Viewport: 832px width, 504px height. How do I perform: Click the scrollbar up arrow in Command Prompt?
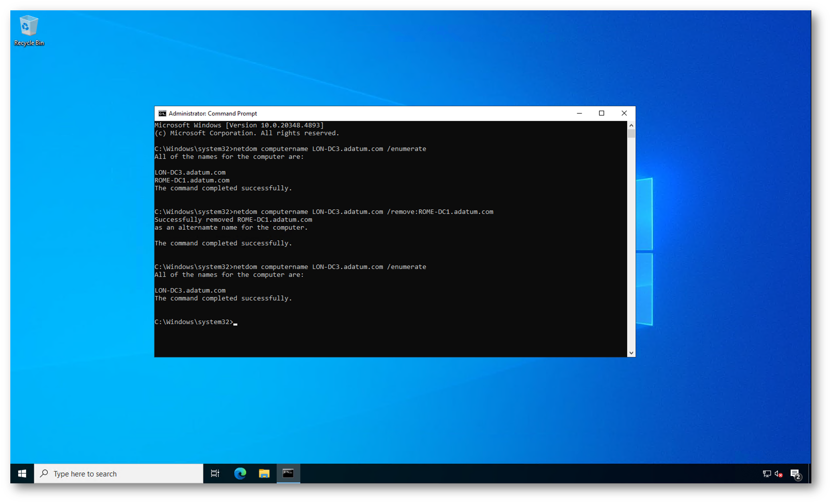[631, 125]
